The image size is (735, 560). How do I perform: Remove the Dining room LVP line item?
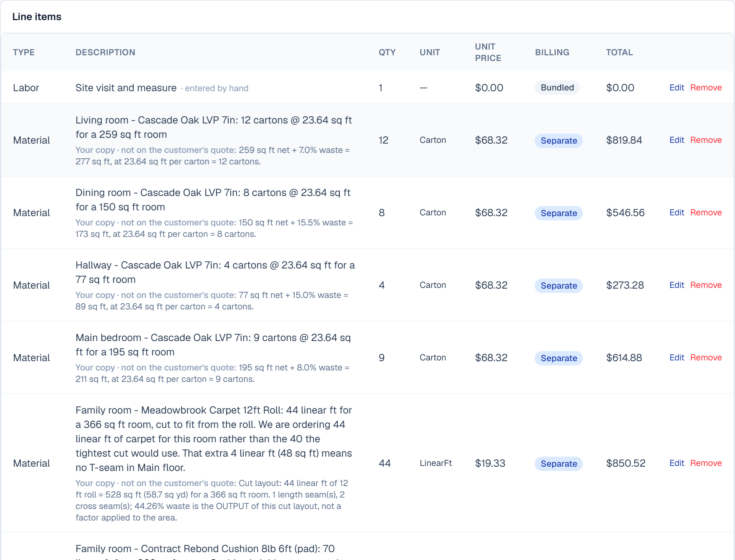706,213
